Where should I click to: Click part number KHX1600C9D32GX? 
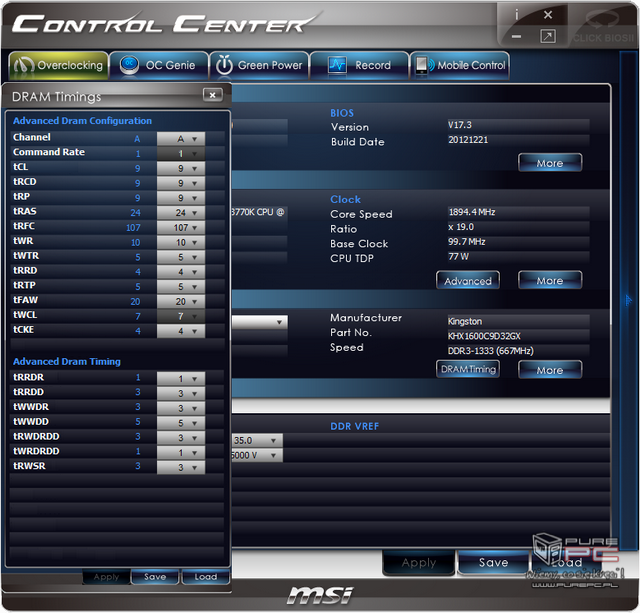click(x=484, y=336)
